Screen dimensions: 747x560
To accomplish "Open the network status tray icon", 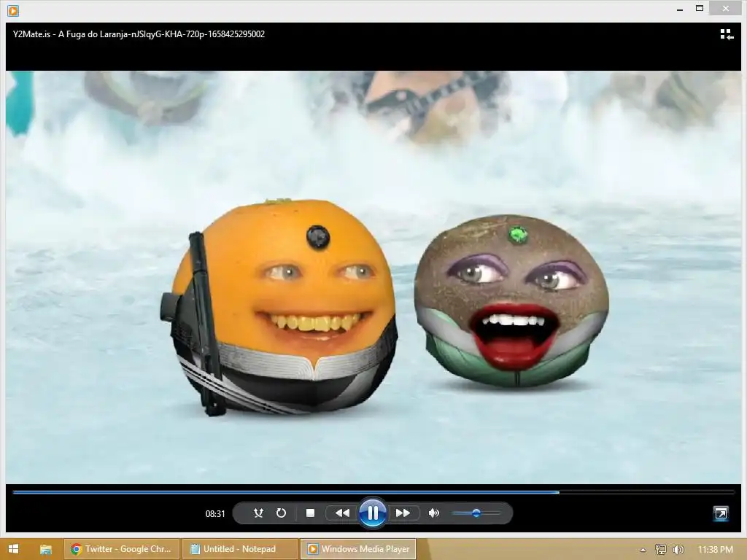I will 660,550.
